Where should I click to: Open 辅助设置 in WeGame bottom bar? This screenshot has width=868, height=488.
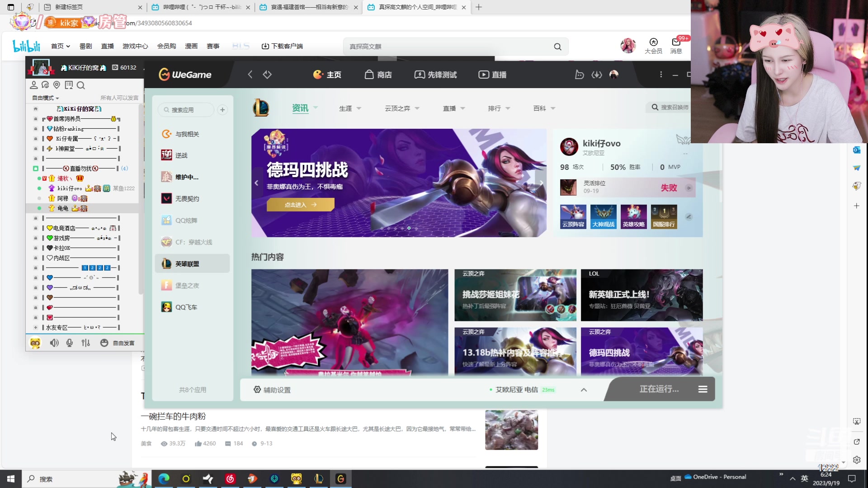(x=272, y=389)
